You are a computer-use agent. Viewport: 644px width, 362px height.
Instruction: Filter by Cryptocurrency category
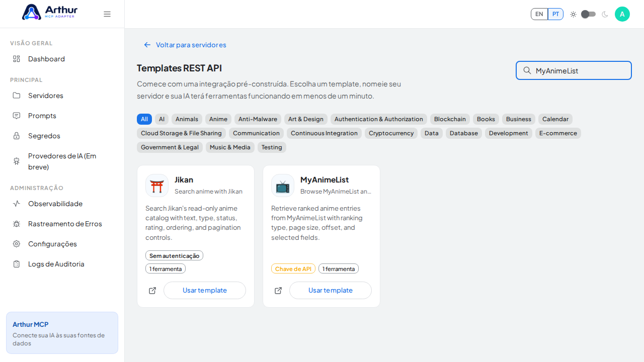tap(391, 133)
